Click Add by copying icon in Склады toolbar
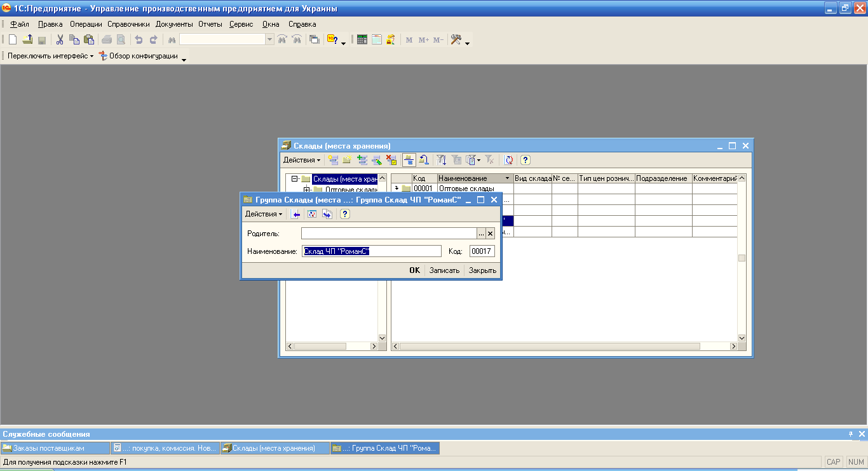This screenshot has height=471, width=868. point(362,160)
